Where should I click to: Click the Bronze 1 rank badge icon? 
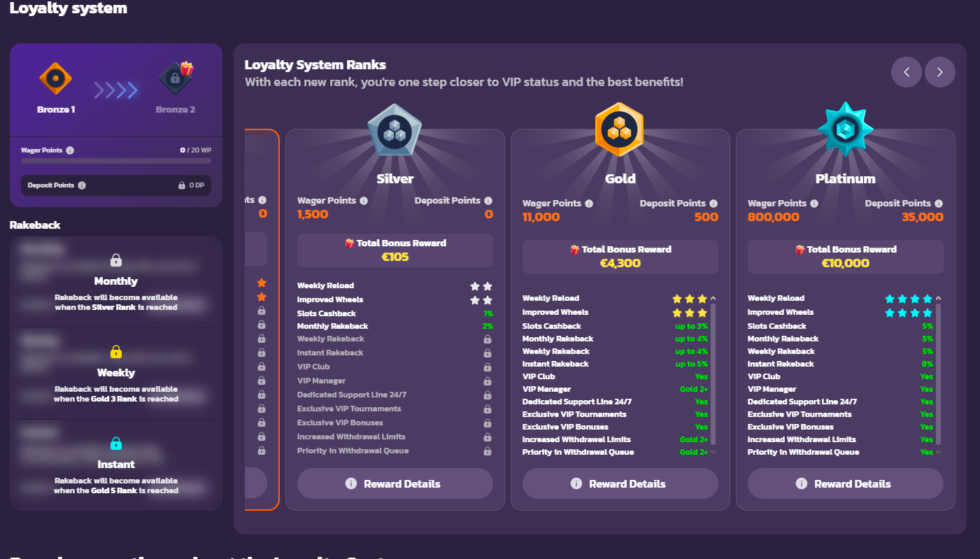(x=56, y=78)
